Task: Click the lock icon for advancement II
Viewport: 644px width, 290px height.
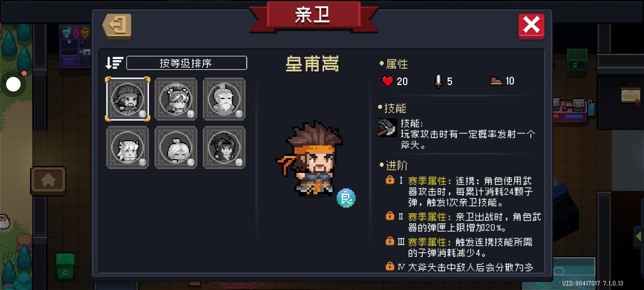Action: (390, 216)
